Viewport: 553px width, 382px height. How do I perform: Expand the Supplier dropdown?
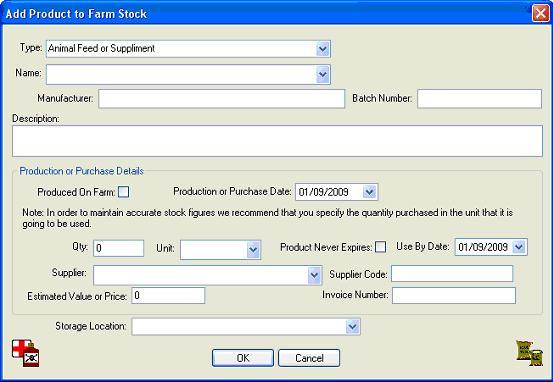pyautogui.click(x=314, y=275)
